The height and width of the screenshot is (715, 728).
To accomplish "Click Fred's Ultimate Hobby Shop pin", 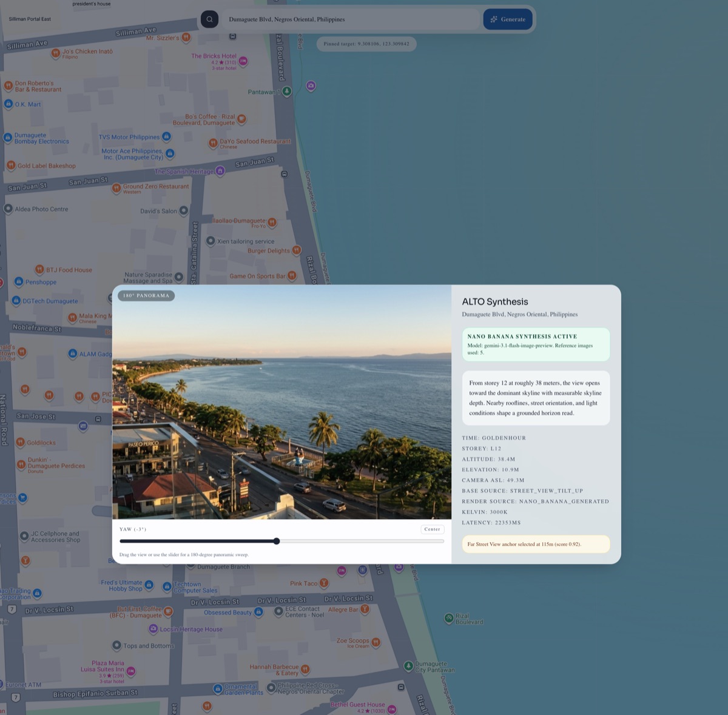I will pos(149,585).
